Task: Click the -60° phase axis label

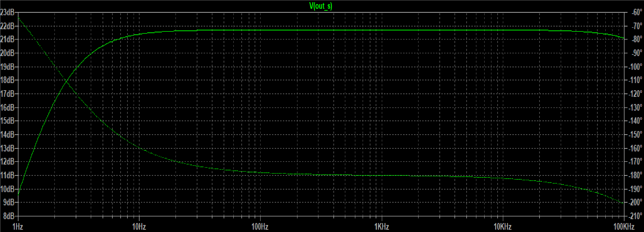Action: (x=637, y=12)
